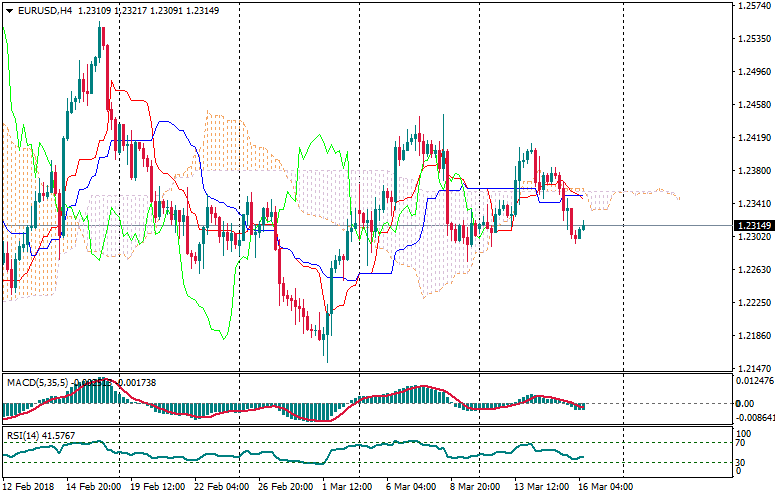Select the 12 Feb 2018 date label
Screen dimensions: 775x498
coord(29,487)
